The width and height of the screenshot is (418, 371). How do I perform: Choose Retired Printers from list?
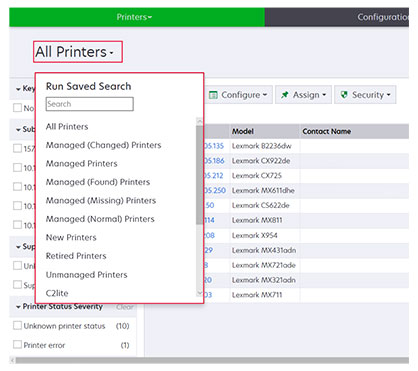coord(76,256)
